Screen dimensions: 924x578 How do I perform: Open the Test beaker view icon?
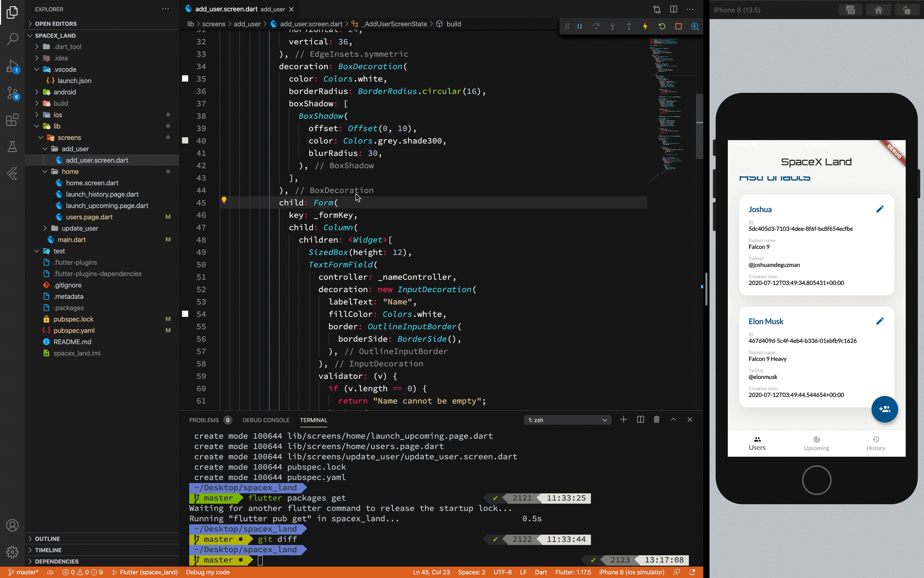[x=12, y=146]
